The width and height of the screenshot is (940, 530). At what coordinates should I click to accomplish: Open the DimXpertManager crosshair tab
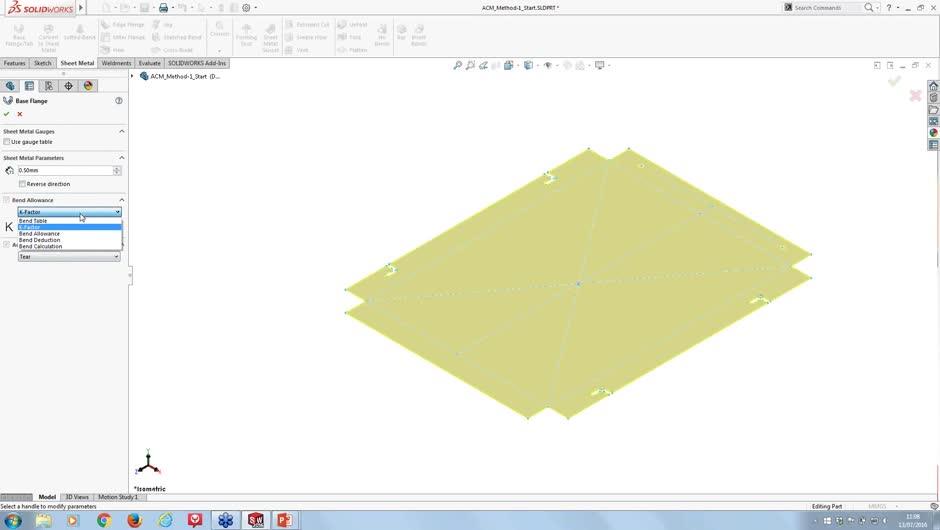pyautogui.click(x=68, y=86)
